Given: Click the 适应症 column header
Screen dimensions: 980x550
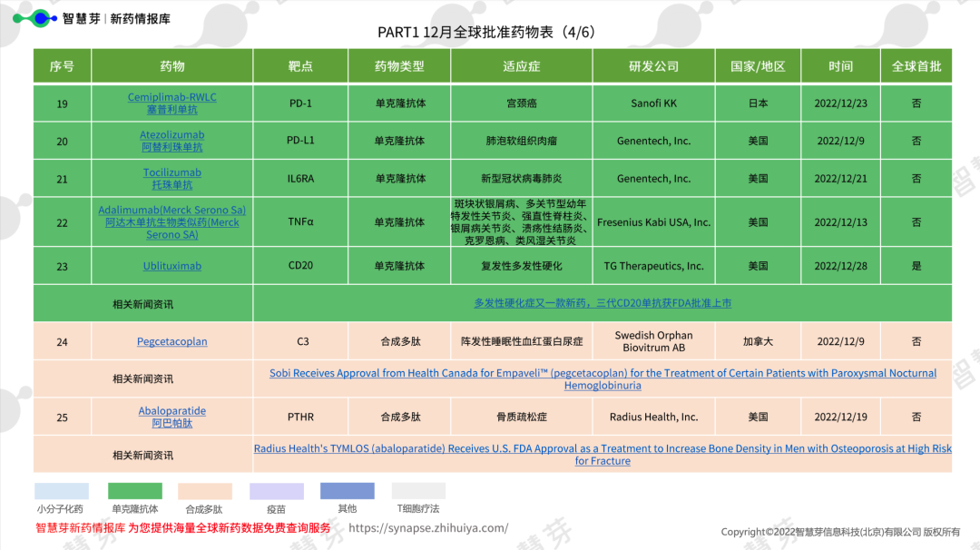Looking at the screenshot, I should pyautogui.click(x=521, y=66).
